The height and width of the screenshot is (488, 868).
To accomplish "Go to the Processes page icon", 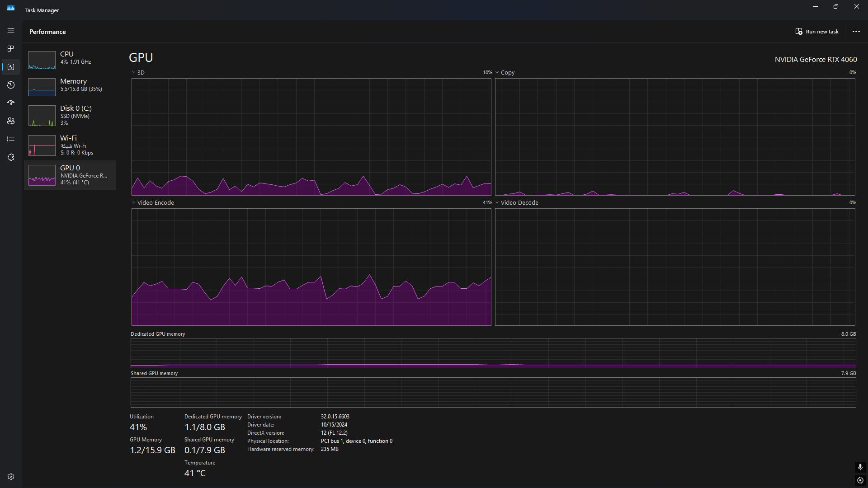I will 11,49.
